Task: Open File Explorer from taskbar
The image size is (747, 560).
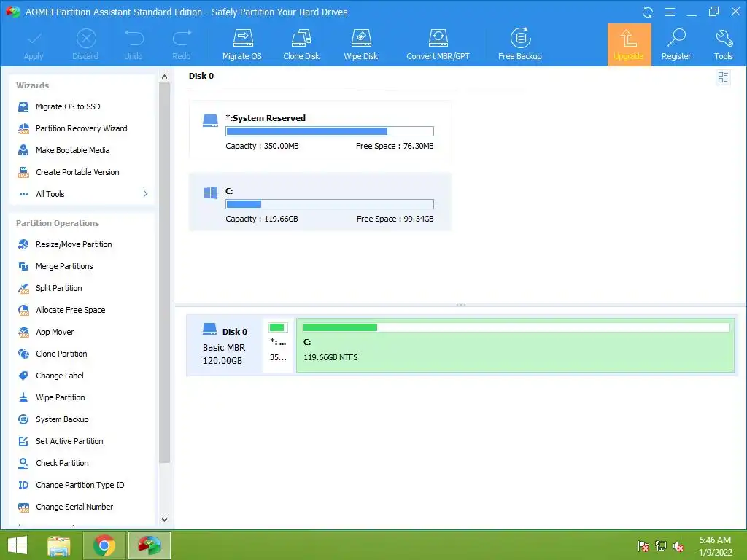Action: [59, 545]
